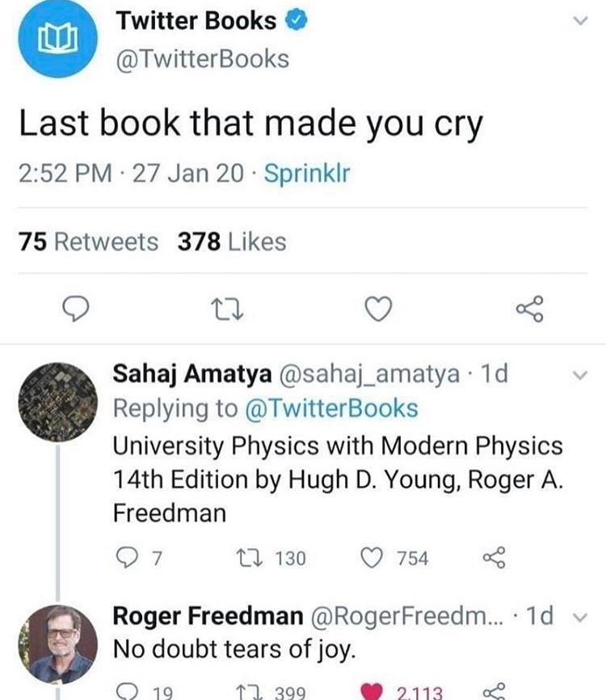Open Sahaj Amatya's profile picture
606x700 pixels.
[x=58, y=396]
